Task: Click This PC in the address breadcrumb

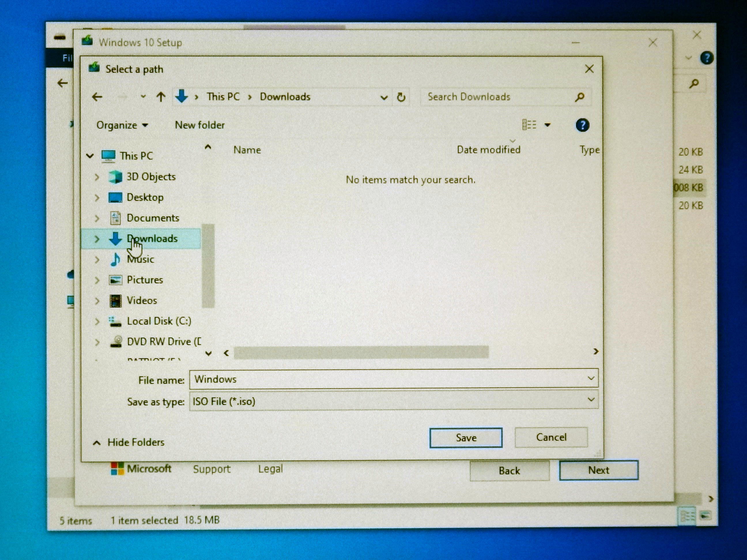Action: 223,97
